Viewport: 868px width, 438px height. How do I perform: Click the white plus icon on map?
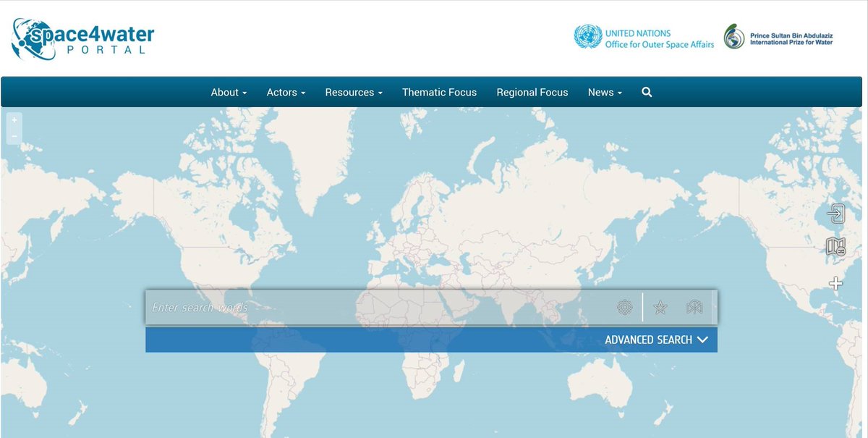pos(835,283)
